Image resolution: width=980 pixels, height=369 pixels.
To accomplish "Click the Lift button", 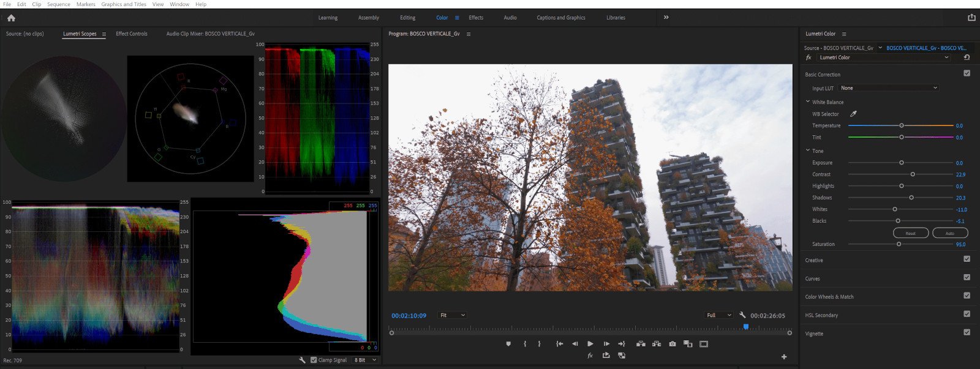I will pos(641,344).
